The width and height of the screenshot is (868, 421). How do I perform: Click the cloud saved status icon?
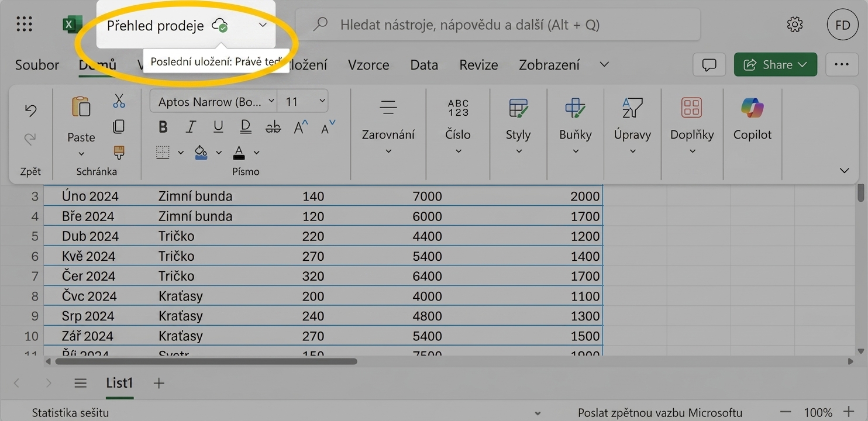(x=220, y=25)
